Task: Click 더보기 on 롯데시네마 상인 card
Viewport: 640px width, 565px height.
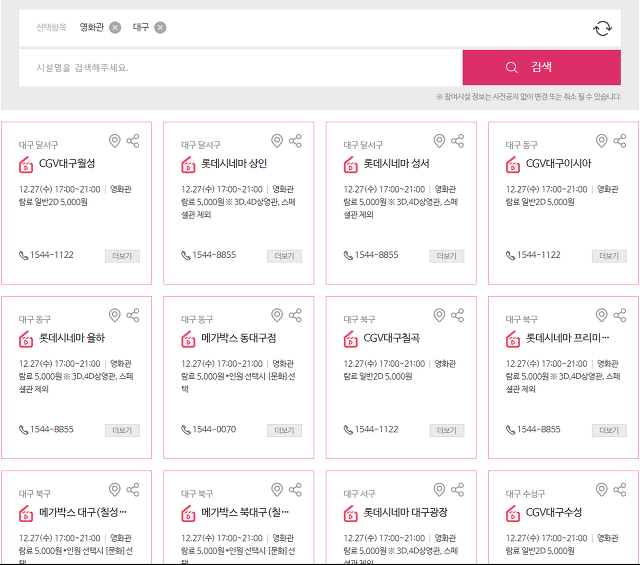Action: click(284, 256)
